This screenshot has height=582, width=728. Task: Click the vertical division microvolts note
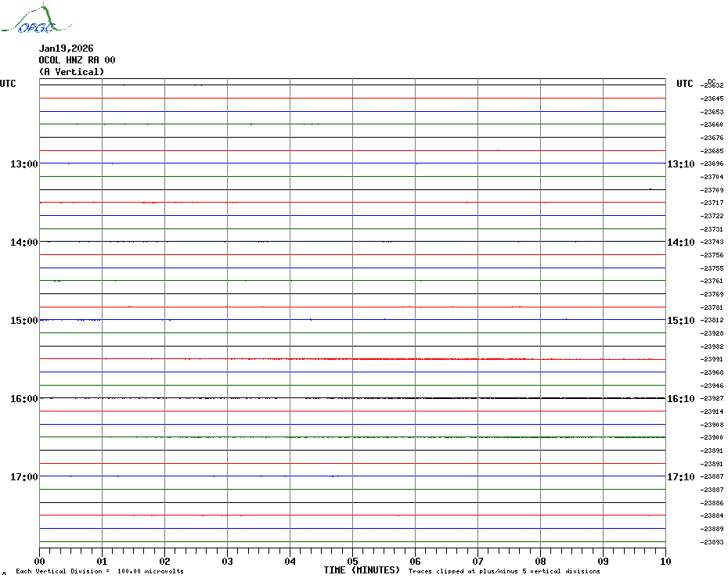[99, 571]
